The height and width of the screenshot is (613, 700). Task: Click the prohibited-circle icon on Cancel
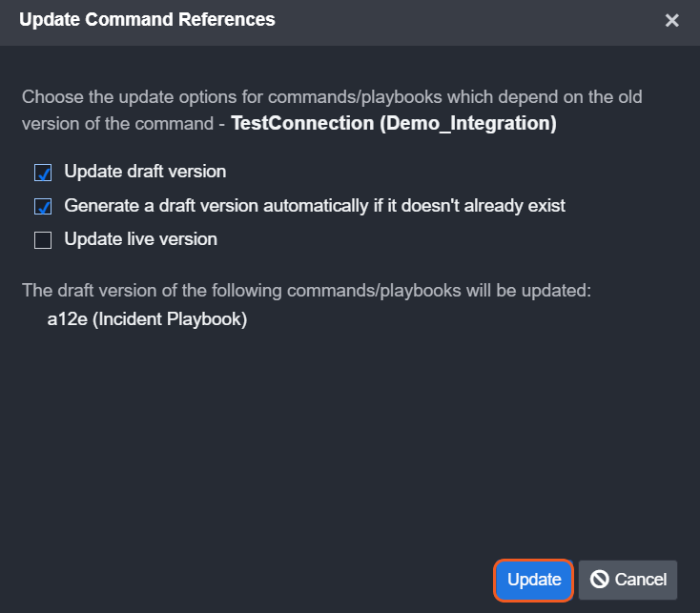click(x=600, y=580)
